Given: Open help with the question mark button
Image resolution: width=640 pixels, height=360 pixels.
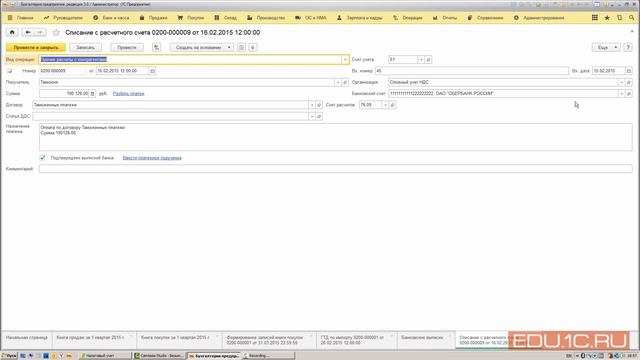Looking at the screenshot, I should tap(628, 47).
